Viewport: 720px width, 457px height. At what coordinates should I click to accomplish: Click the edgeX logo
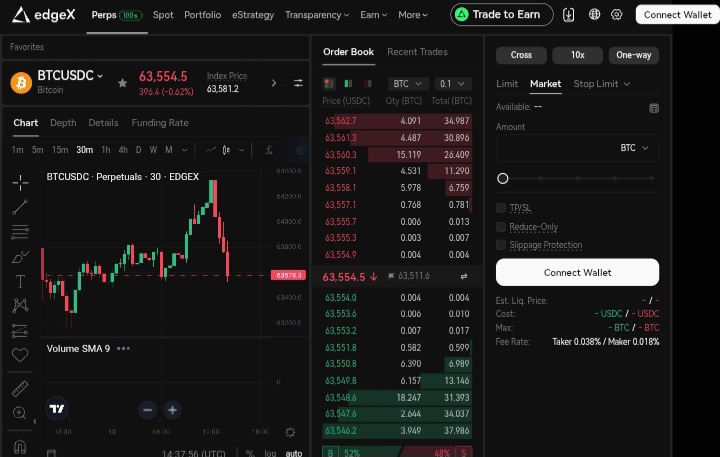coord(43,15)
